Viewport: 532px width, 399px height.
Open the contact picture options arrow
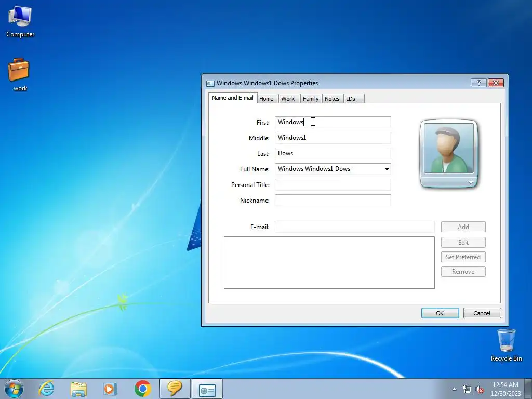click(471, 182)
